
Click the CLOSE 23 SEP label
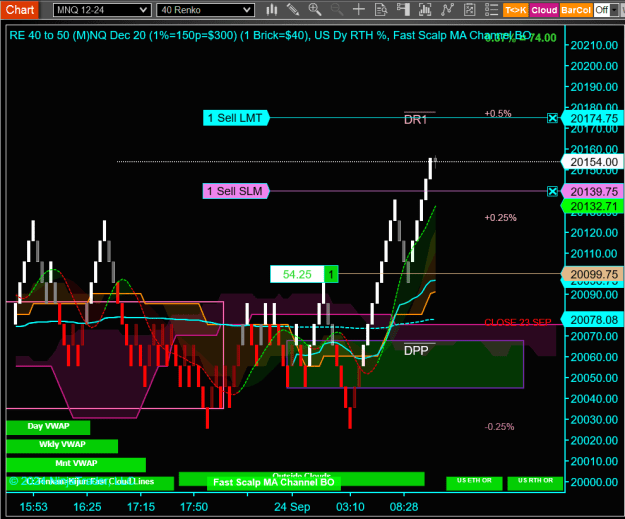[518, 322]
